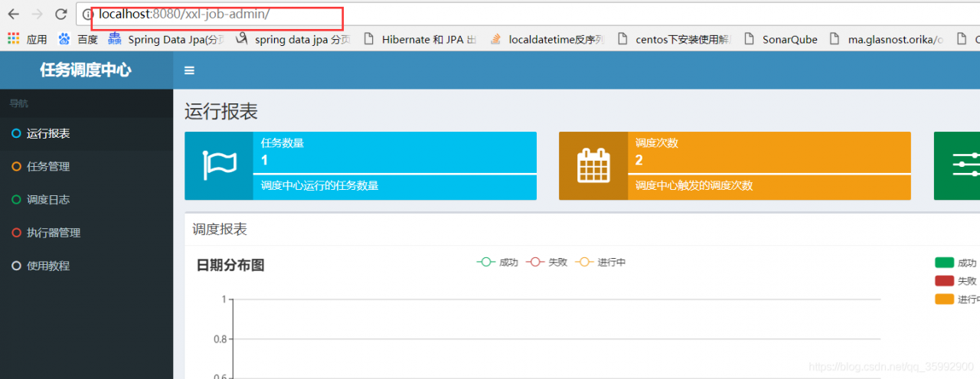Image resolution: width=980 pixels, height=379 pixels.
Task: Toggle green 成功 swatch in right legend
Action: point(944,263)
